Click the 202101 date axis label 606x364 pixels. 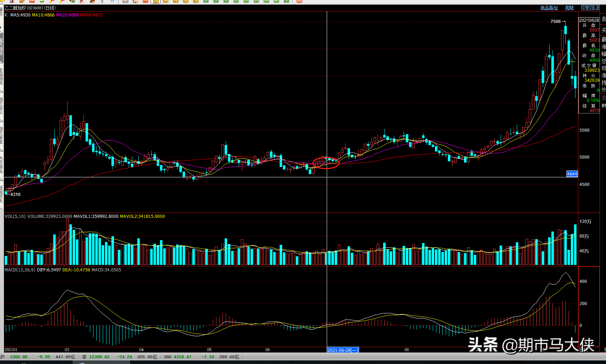point(11,350)
